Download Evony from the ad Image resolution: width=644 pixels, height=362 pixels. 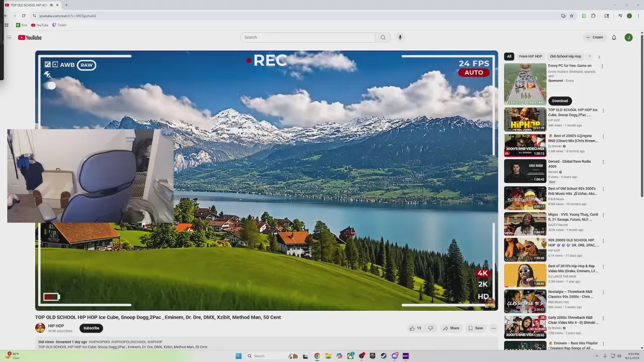click(560, 101)
